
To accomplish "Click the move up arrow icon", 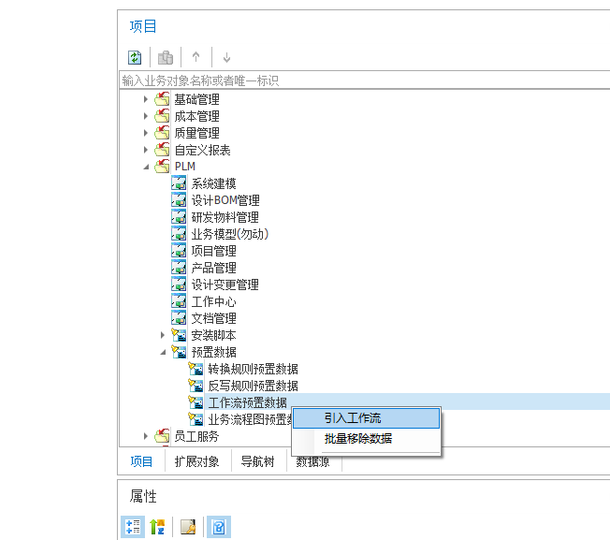I will 196,57.
